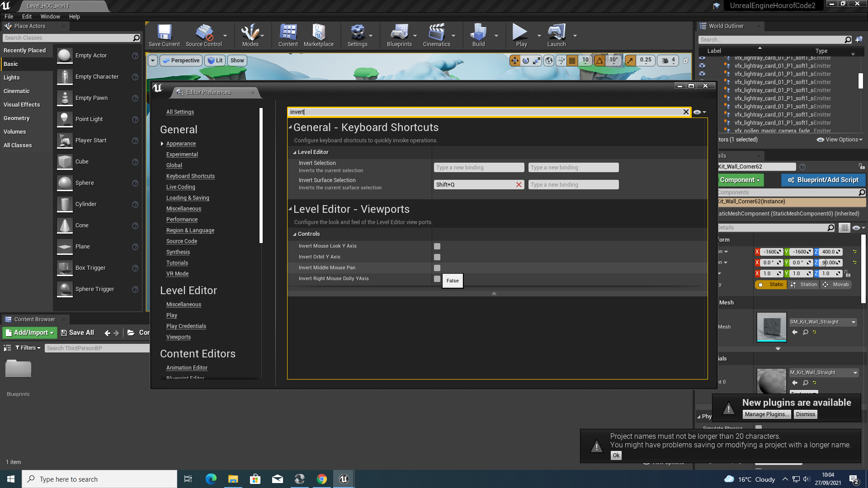
Task: Click the Blueprints toolbar icon
Action: pos(399,35)
